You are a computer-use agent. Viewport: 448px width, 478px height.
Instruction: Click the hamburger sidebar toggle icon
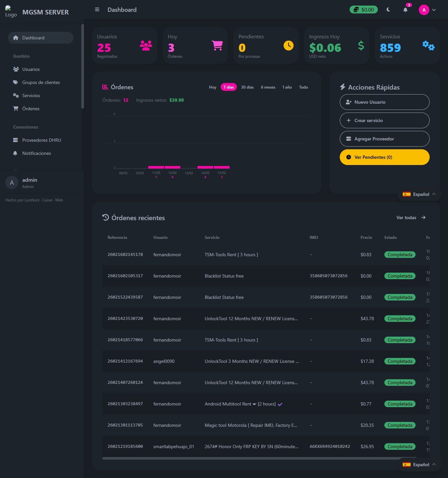[x=97, y=10]
